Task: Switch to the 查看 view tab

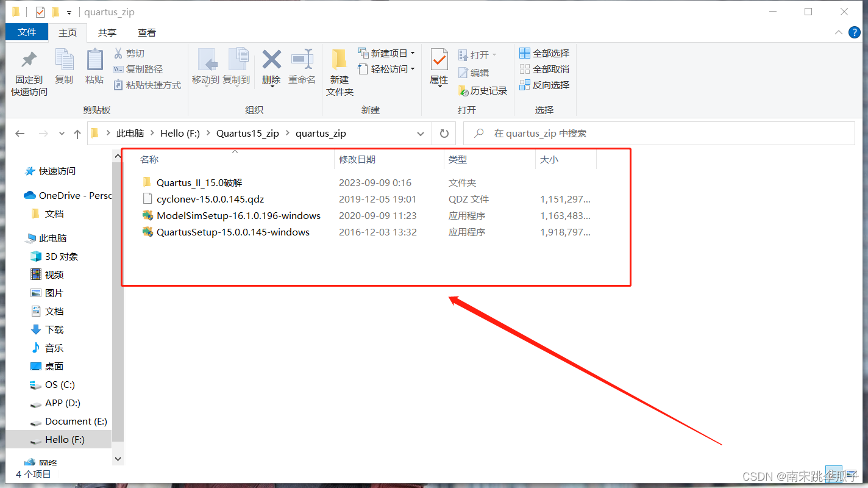Action: 147,32
